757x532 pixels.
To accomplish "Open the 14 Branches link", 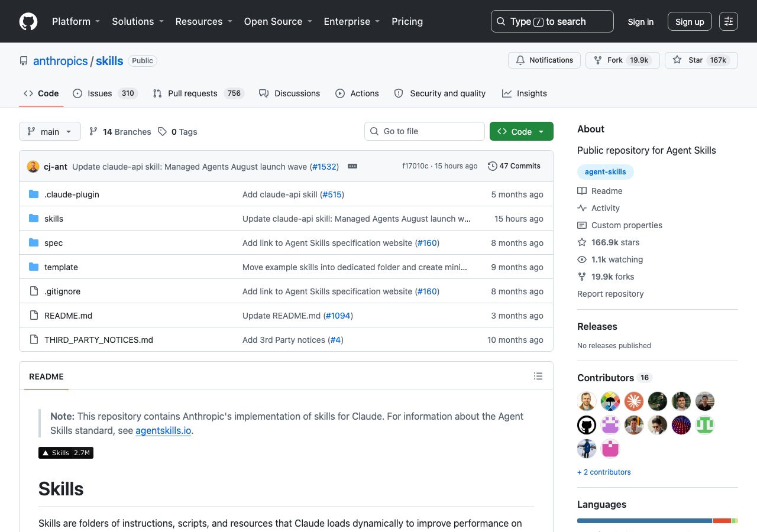I will tap(120, 132).
